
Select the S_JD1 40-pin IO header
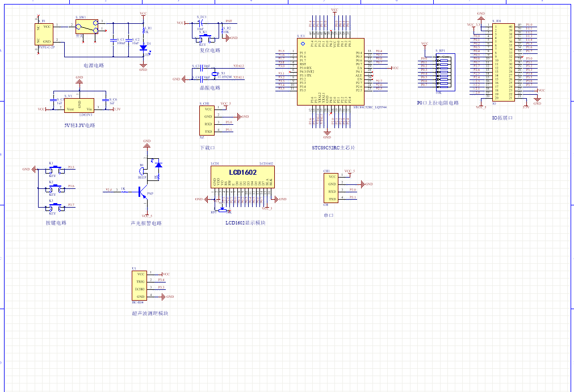coord(503,62)
